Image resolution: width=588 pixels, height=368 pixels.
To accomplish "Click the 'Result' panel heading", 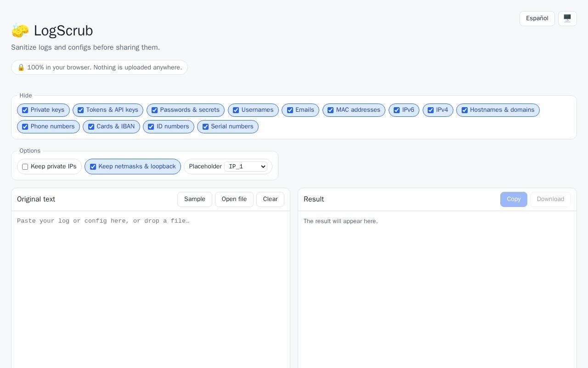I will click(x=314, y=199).
